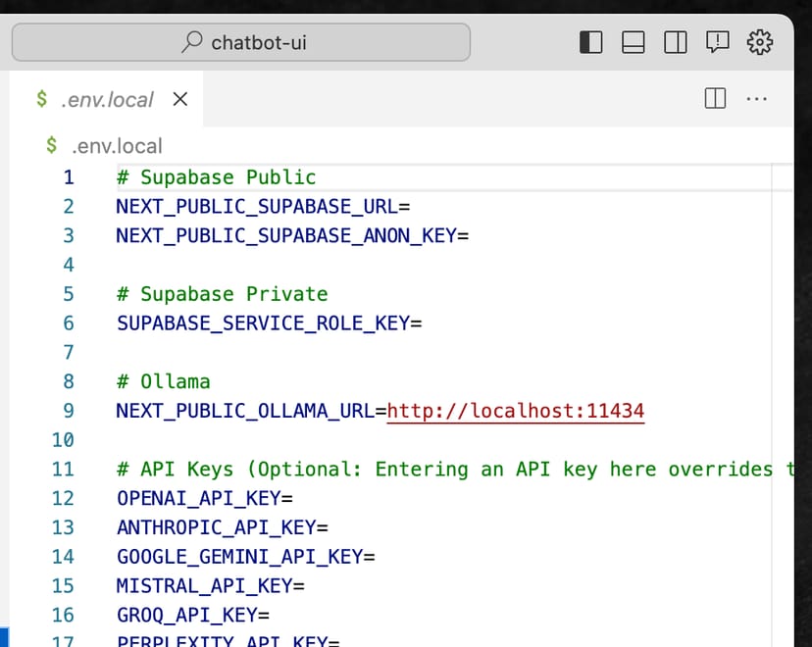This screenshot has height=647, width=812.
Task: Close the .env.local tab
Action: (x=180, y=99)
